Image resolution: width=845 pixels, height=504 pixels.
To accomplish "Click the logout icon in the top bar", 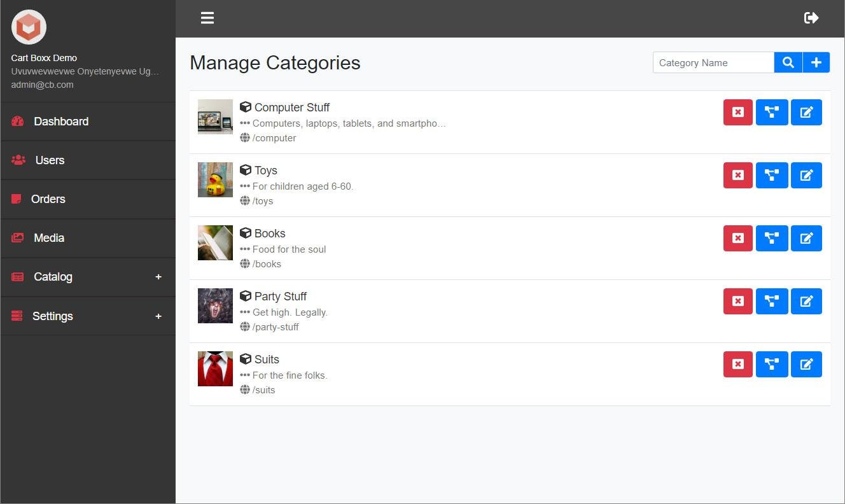I will (811, 18).
